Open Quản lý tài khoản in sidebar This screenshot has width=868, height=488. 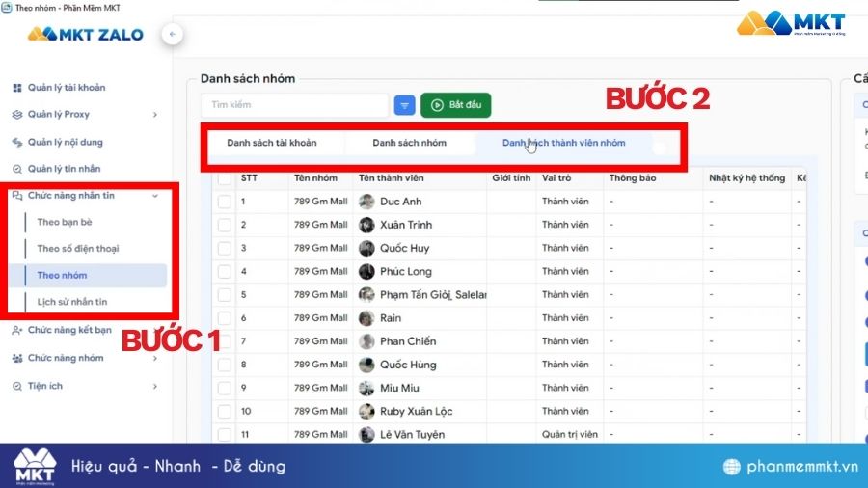67,88
